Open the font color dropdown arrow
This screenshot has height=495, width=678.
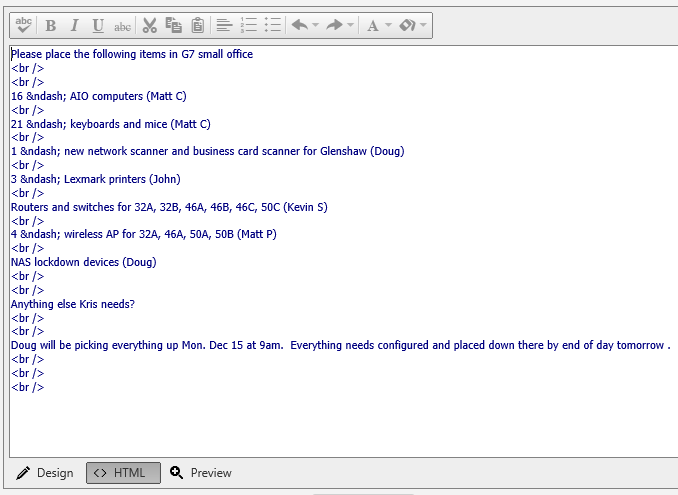click(x=388, y=26)
